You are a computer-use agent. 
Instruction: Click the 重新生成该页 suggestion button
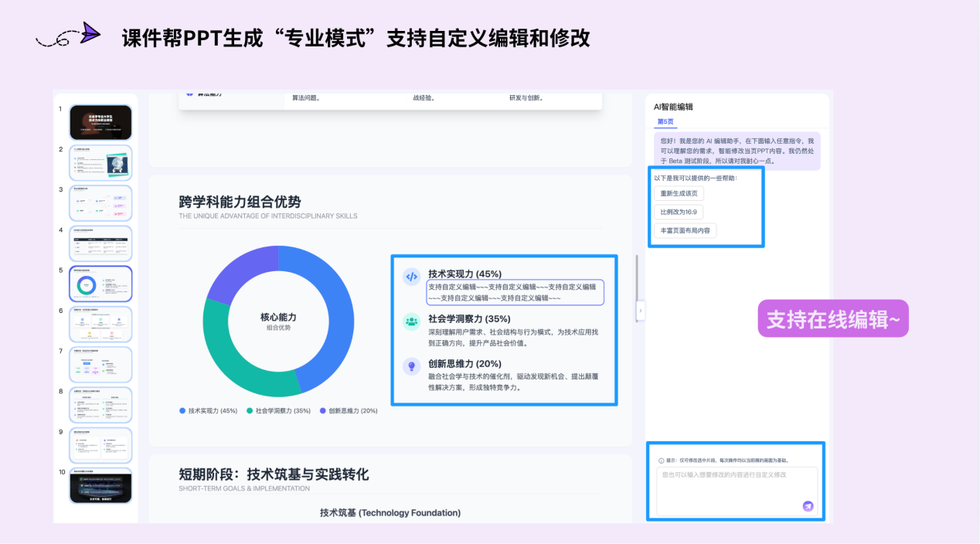pos(679,193)
